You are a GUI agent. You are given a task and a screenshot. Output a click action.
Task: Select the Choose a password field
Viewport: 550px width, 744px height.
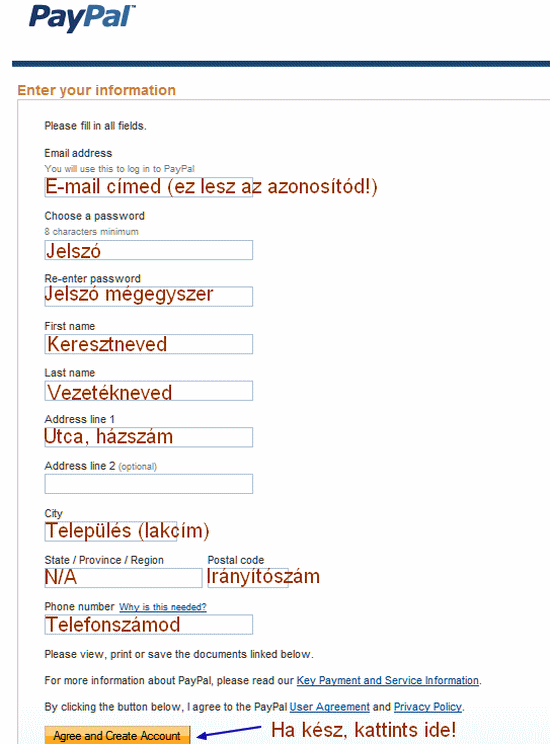point(149,250)
